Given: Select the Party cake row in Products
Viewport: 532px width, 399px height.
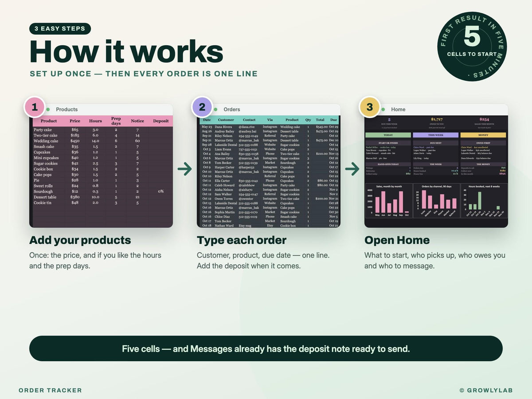Looking at the screenshot, I should [103, 130].
